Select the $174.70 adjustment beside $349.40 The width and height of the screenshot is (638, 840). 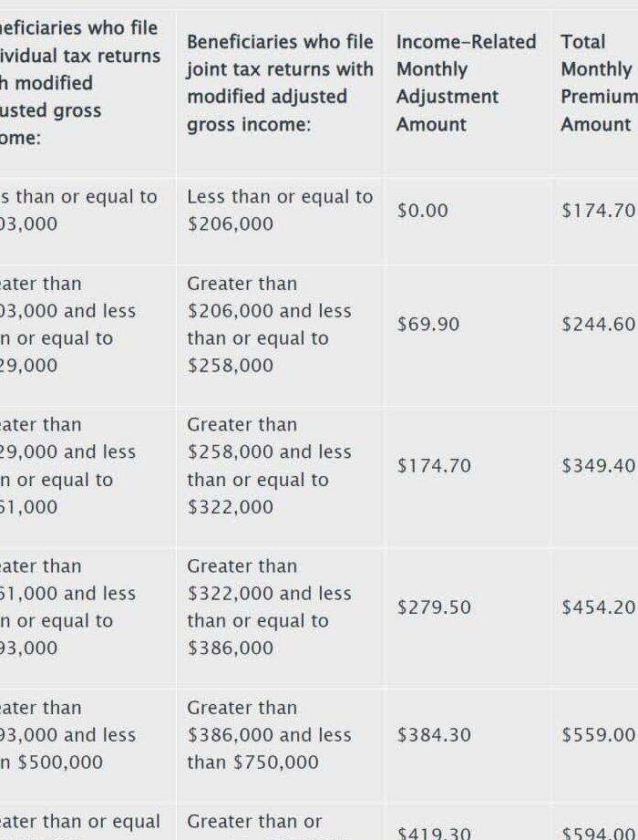click(434, 466)
